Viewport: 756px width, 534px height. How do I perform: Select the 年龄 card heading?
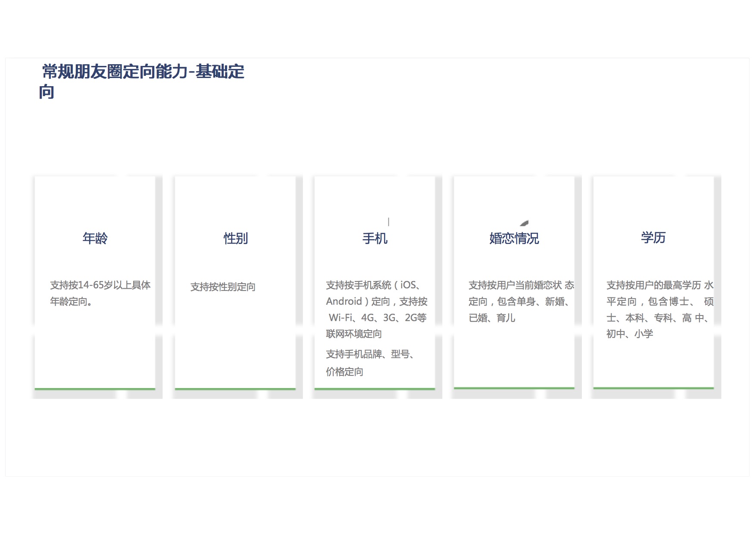[95, 238]
